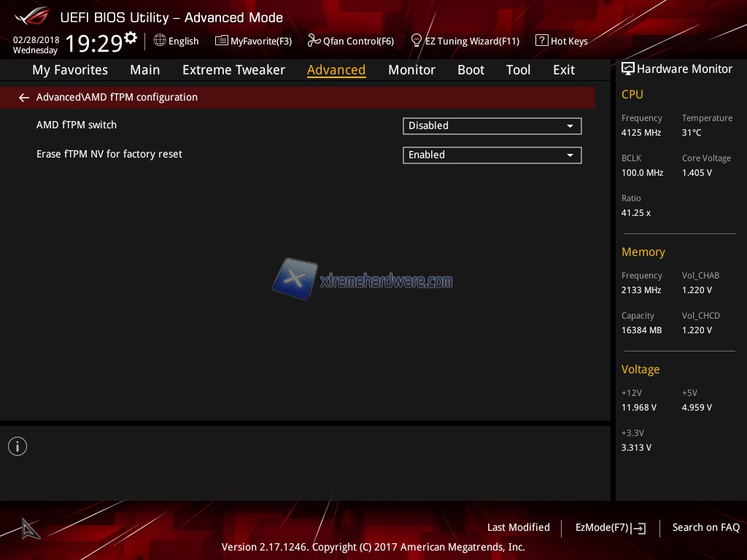This screenshot has height=560, width=747.
Task: Switch to the Extreme Tweaker tab
Action: (x=233, y=70)
